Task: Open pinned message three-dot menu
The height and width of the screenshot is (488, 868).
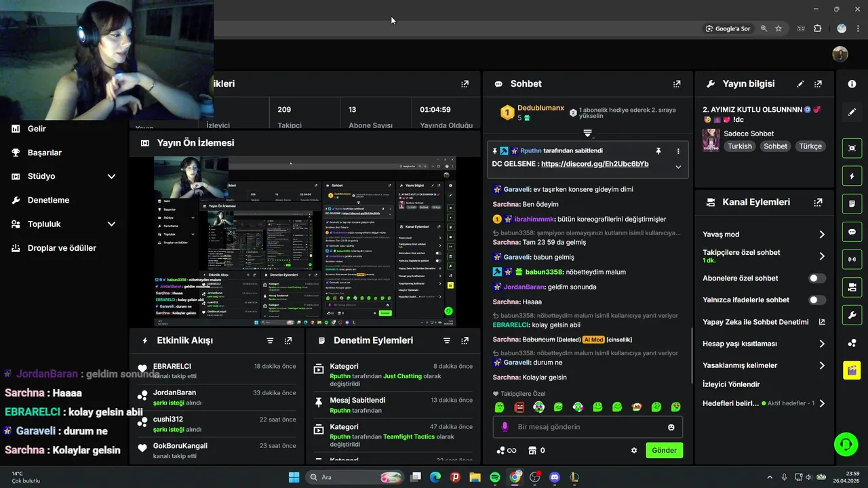Action: 678,151
